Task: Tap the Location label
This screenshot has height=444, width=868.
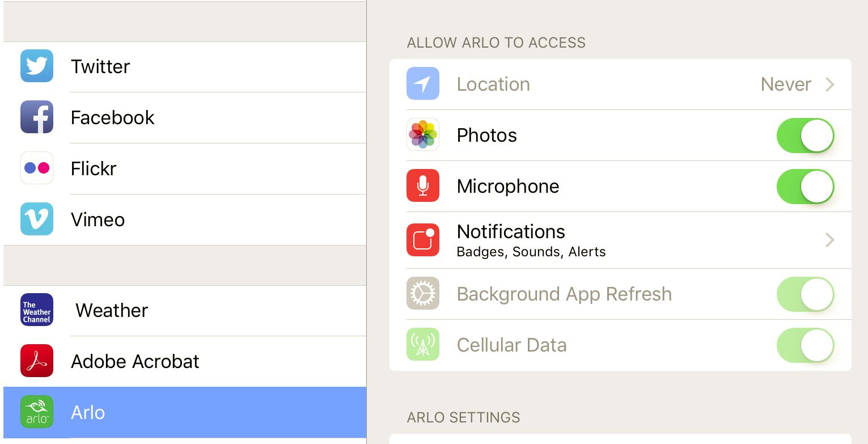Action: (x=493, y=84)
